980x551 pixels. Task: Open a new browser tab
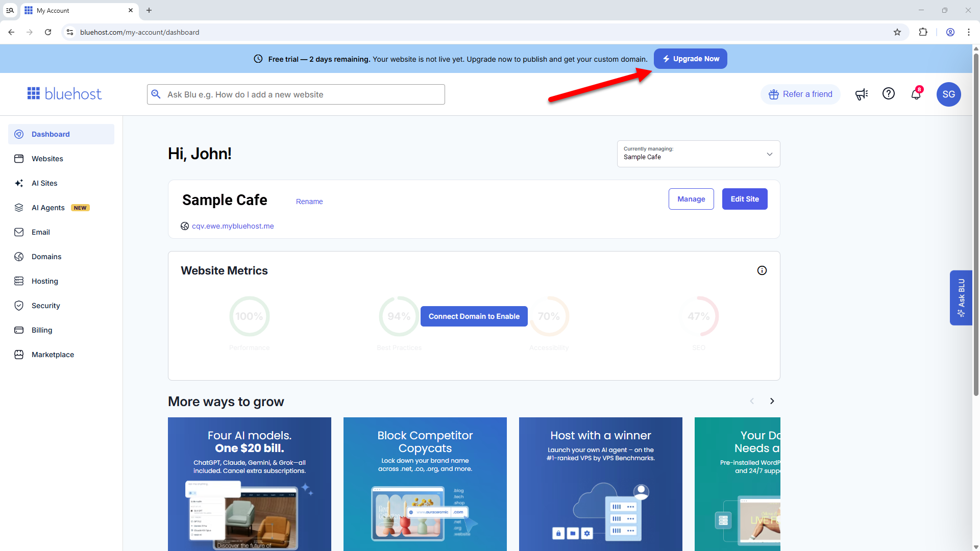coord(149,10)
